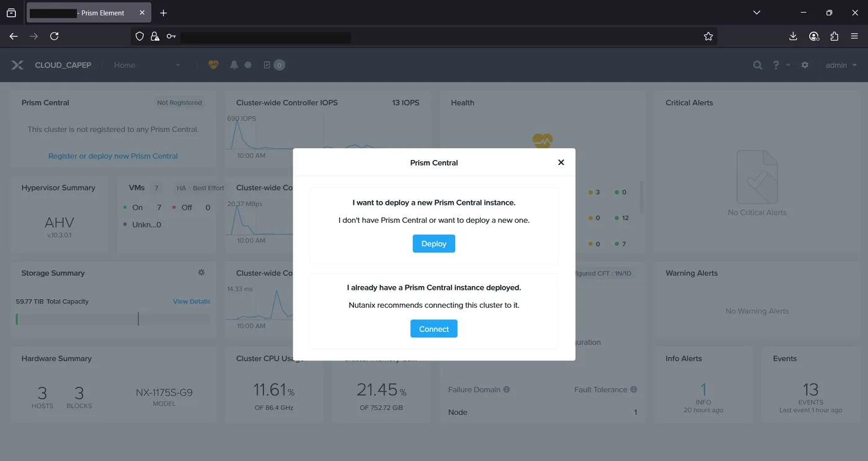Open View Details in Storage Summary
The image size is (868, 461).
tap(192, 302)
